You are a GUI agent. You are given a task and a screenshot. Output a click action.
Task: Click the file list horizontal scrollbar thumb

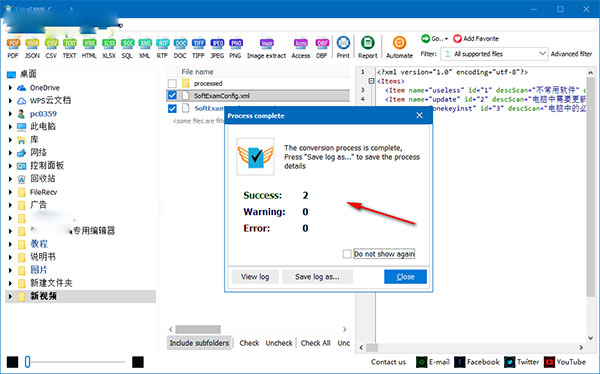pos(198,329)
